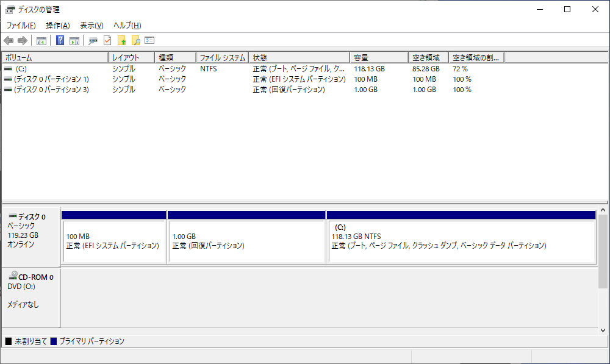Click the disk pane scrollbar up arrow
The image size is (610, 364).
point(603,210)
